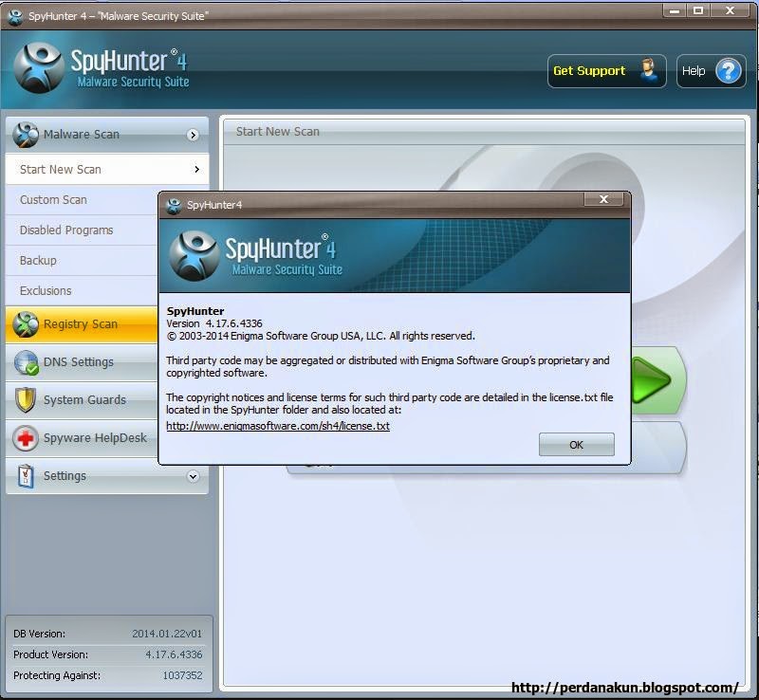
Task: Click the Help button text
Action: [694, 71]
